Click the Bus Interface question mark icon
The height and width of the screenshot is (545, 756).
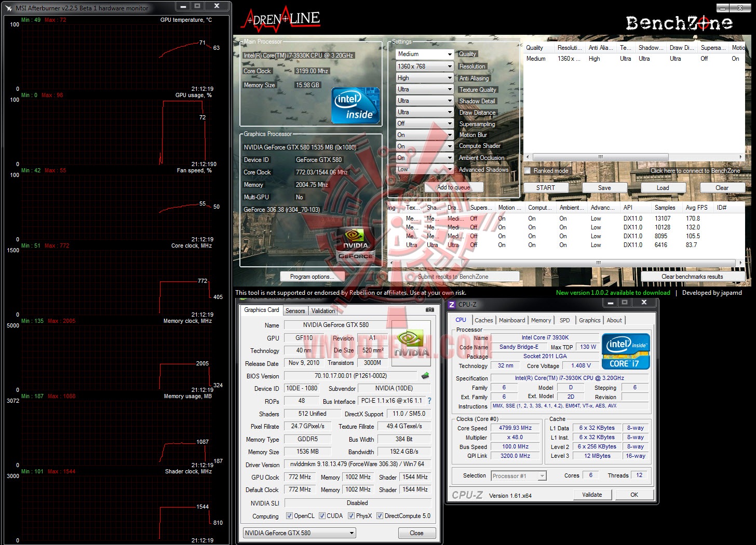tap(429, 401)
